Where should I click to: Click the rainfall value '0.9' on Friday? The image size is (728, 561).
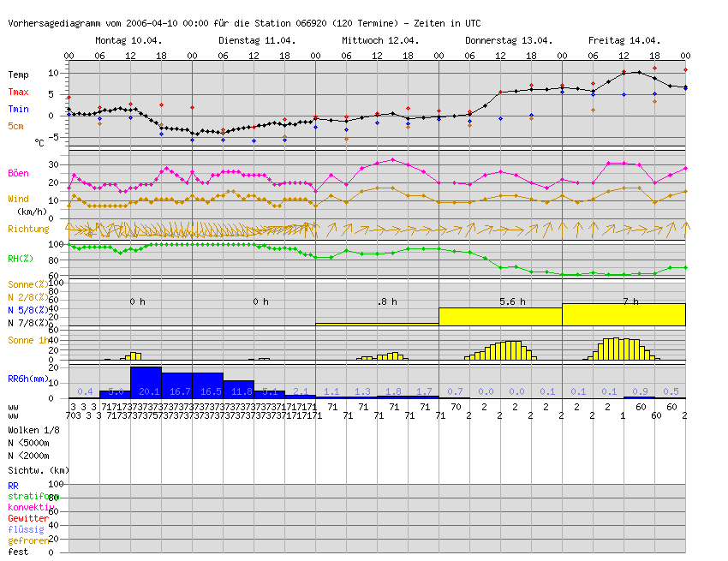click(x=640, y=391)
